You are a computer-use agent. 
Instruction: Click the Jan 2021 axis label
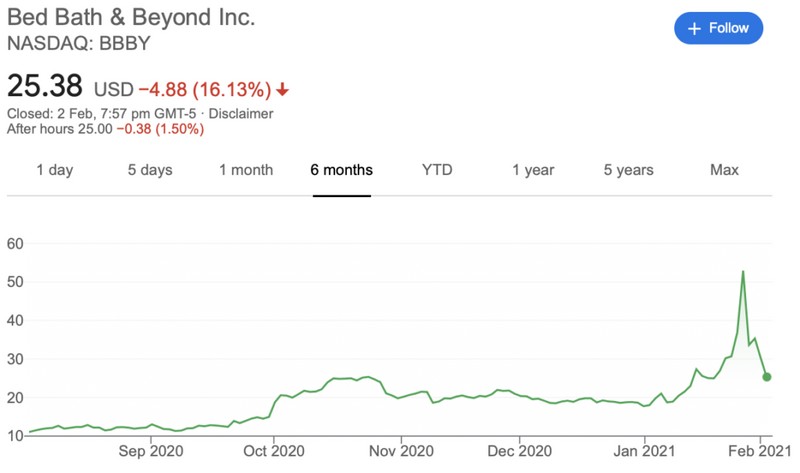644,451
